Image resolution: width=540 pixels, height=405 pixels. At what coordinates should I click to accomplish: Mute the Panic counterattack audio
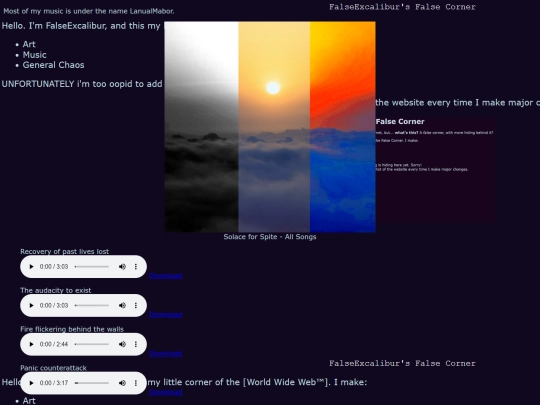pyautogui.click(x=122, y=383)
